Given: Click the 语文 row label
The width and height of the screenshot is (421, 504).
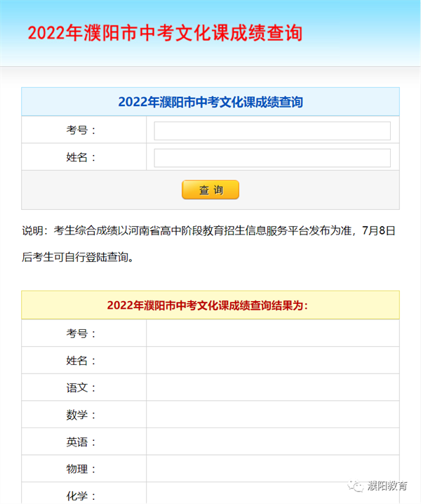Looking at the screenshot, I should click(x=81, y=387).
